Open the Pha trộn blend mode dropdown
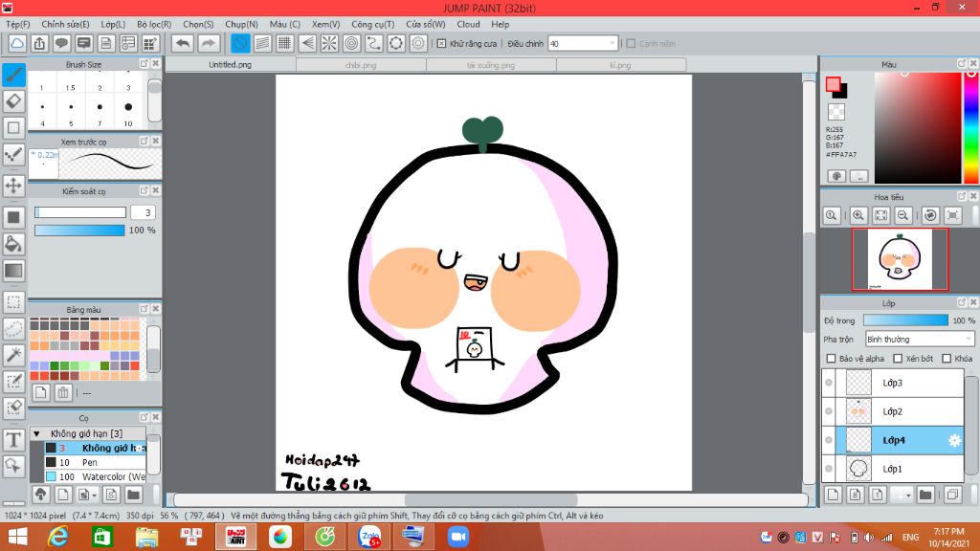The image size is (980, 551). click(920, 340)
